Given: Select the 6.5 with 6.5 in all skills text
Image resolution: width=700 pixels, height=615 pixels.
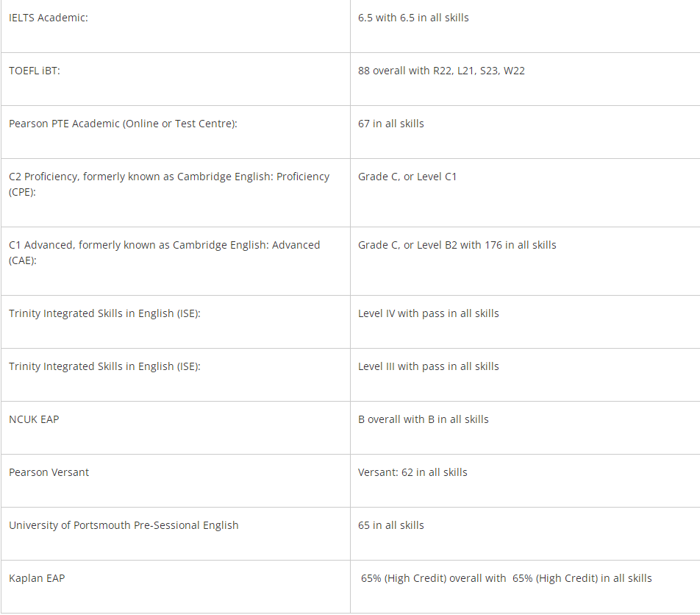Looking at the screenshot, I should (x=413, y=18).
